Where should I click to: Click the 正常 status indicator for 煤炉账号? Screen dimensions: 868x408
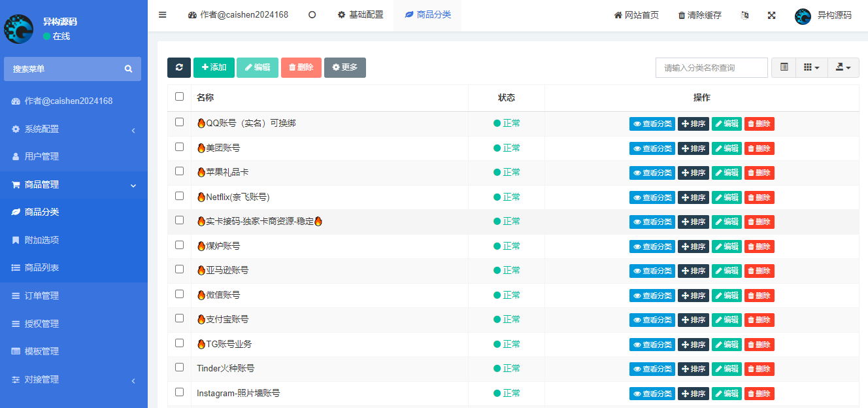(506, 246)
